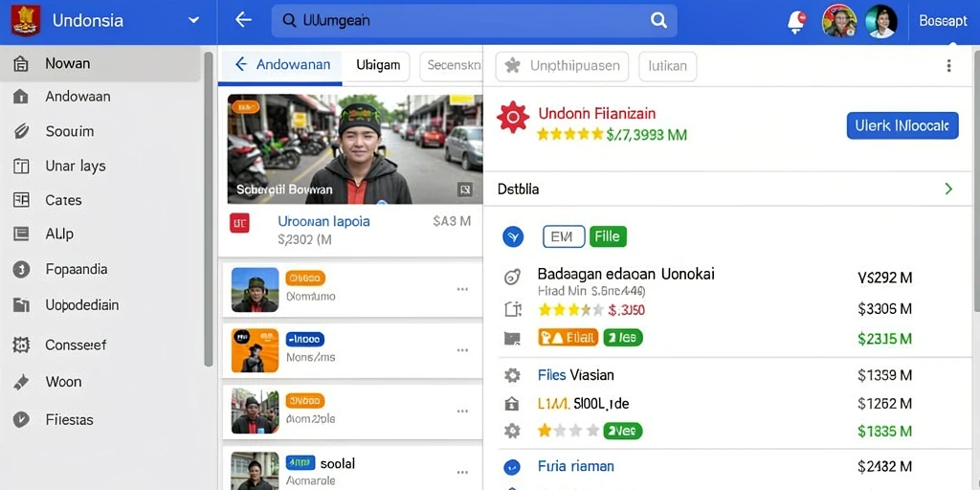The height and width of the screenshot is (490, 980).
Task: Open the three-dot overflow menu in panel header
Action: pyautogui.click(x=948, y=66)
